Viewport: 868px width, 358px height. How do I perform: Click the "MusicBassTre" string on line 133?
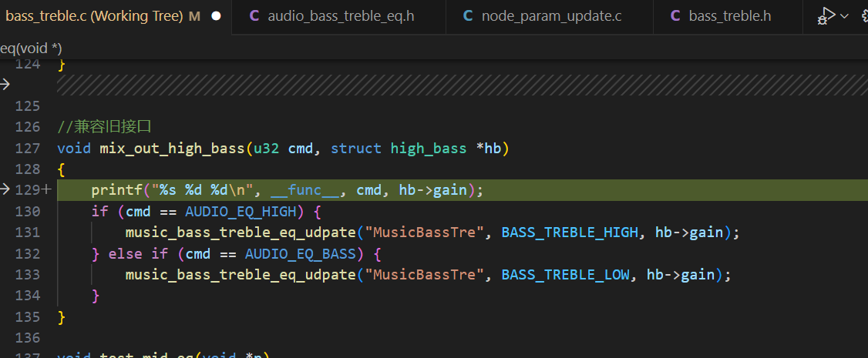click(x=425, y=275)
